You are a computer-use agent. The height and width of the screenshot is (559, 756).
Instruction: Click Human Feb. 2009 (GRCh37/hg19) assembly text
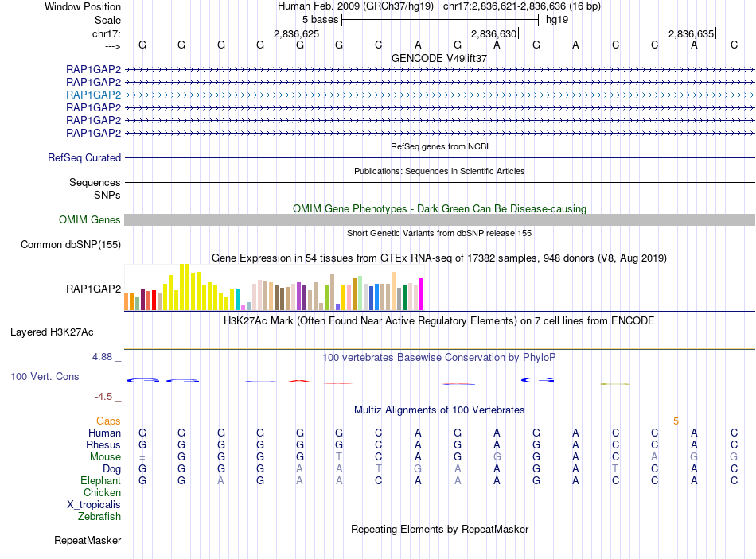pyautogui.click(x=356, y=6)
